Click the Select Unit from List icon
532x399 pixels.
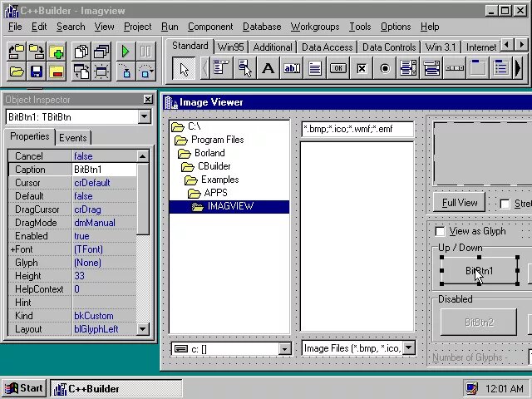tap(81, 52)
